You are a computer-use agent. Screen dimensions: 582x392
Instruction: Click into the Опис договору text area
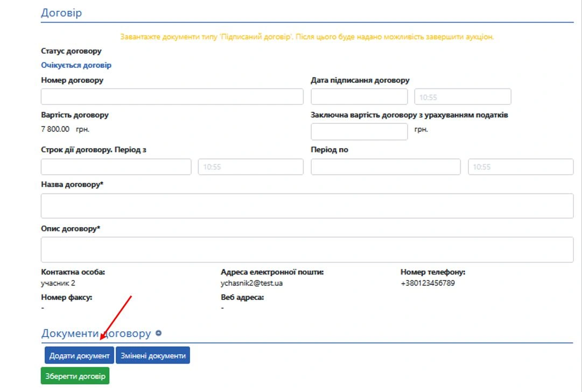click(307, 250)
